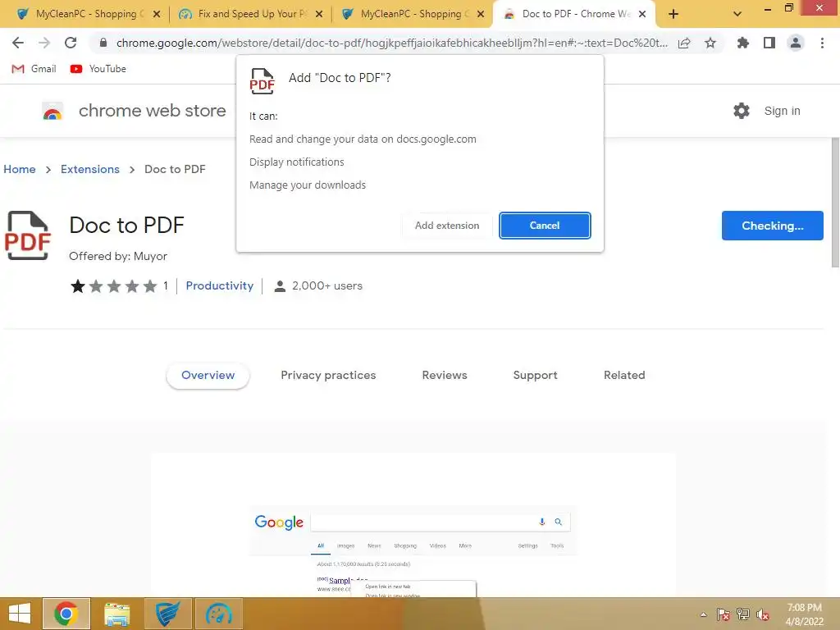Cancel the Add Doc to PDF dialog
The height and width of the screenshot is (630, 840).
(545, 226)
